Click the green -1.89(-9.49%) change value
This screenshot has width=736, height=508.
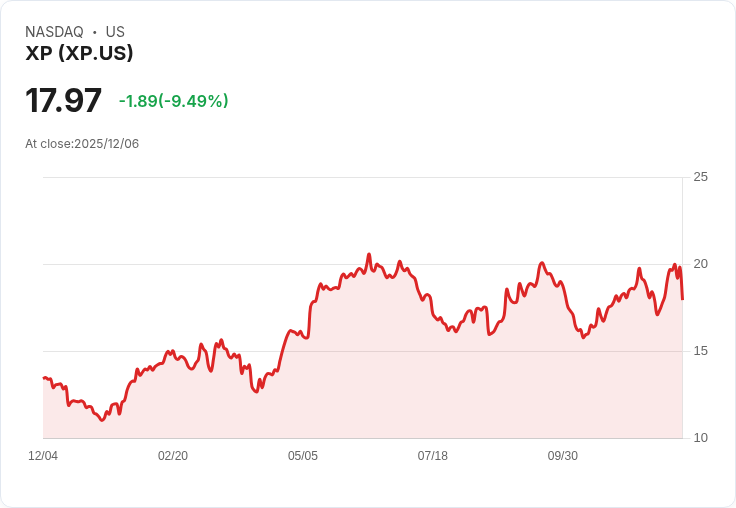click(x=173, y=101)
